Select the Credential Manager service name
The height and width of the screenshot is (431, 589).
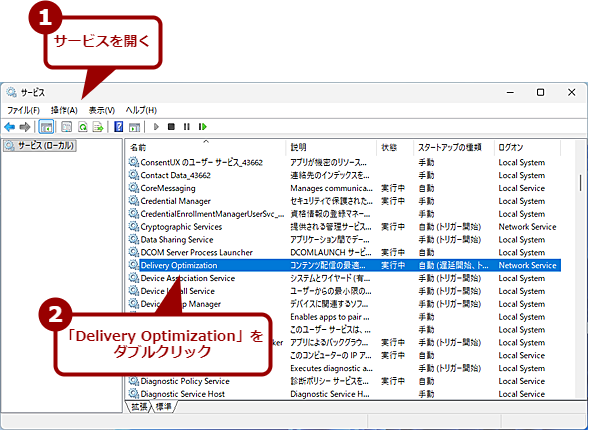[x=175, y=201]
